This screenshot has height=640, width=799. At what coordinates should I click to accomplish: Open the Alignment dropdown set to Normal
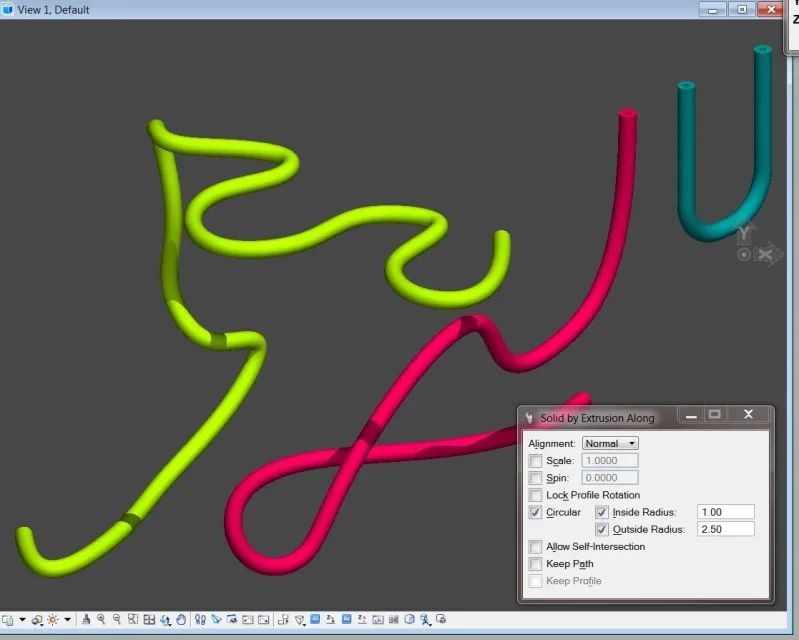point(610,443)
